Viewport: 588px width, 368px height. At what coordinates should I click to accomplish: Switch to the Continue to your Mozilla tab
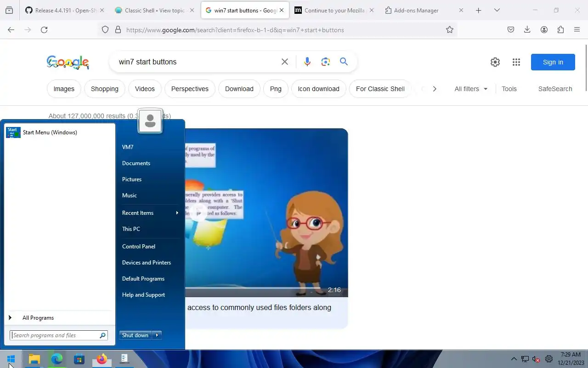click(334, 10)
